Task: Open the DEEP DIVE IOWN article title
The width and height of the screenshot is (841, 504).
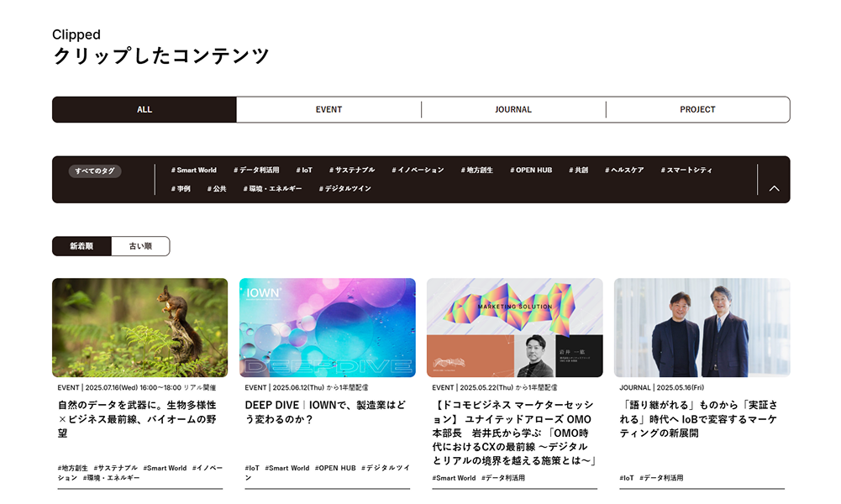Action: (x=326, y=412)
